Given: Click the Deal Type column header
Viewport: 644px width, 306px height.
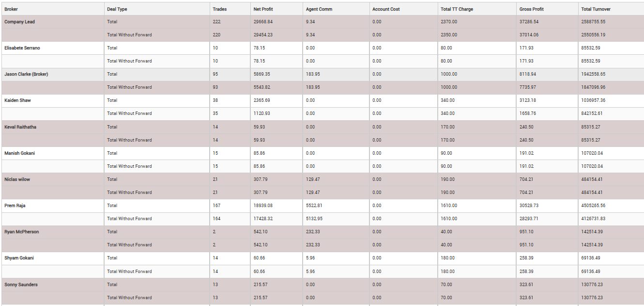Looking at the screenshot, I should point(117,9).
